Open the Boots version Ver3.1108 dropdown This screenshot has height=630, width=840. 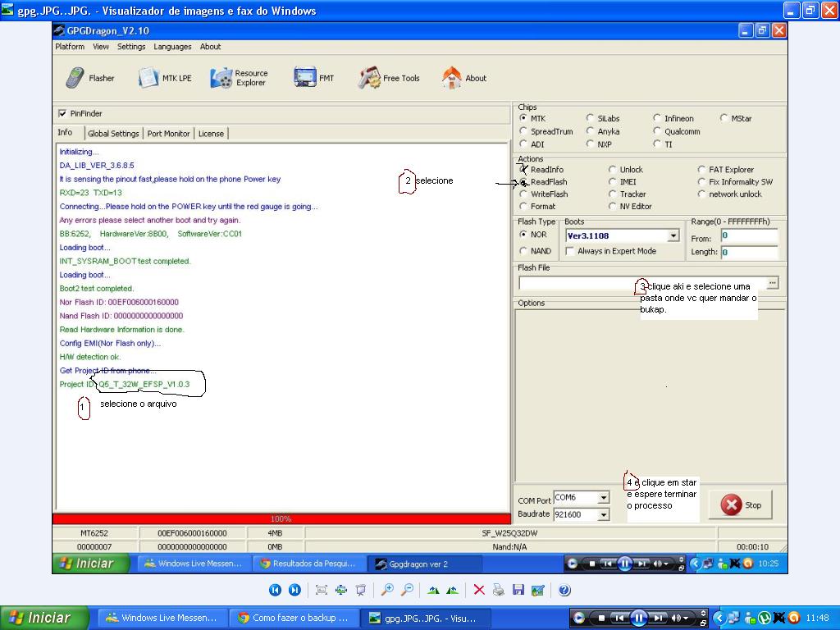pos(673,235)
